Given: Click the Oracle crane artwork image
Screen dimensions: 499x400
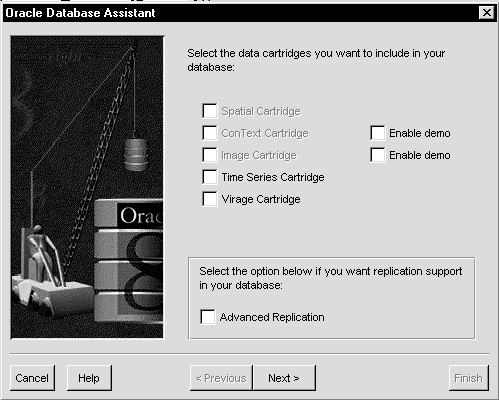Looking at the screenshot, I should [x=87, y=188].
